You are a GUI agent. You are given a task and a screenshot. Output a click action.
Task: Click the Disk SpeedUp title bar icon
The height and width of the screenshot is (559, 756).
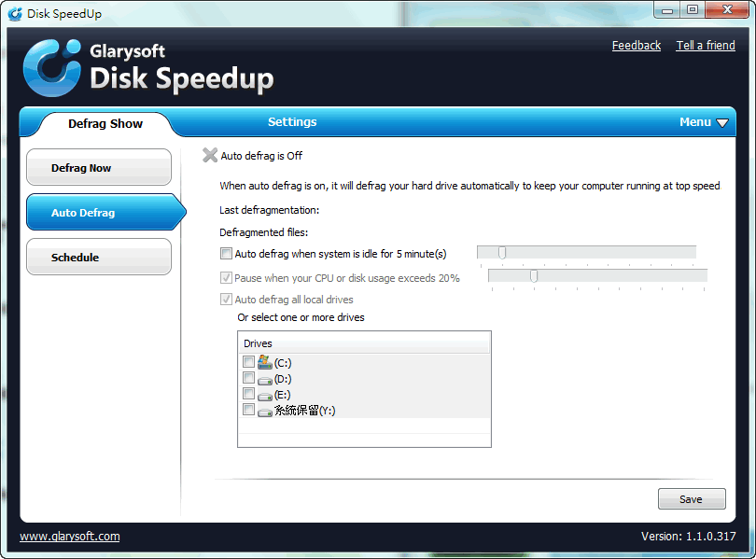16,13
